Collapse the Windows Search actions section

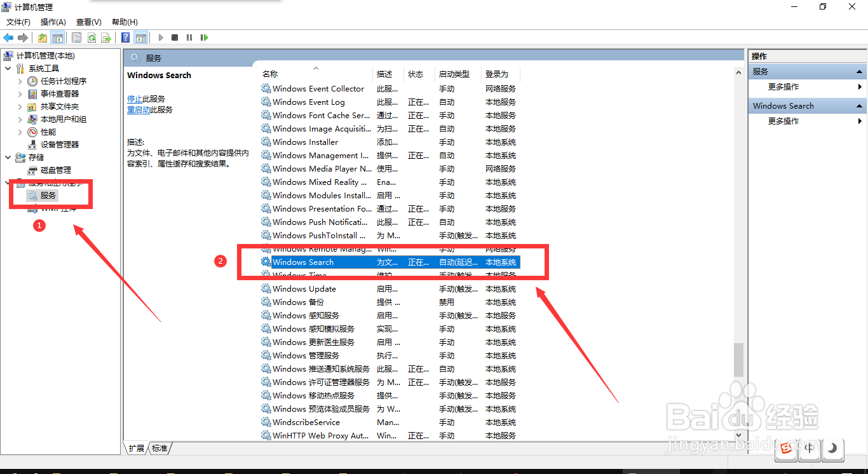[x=859, y=106]
